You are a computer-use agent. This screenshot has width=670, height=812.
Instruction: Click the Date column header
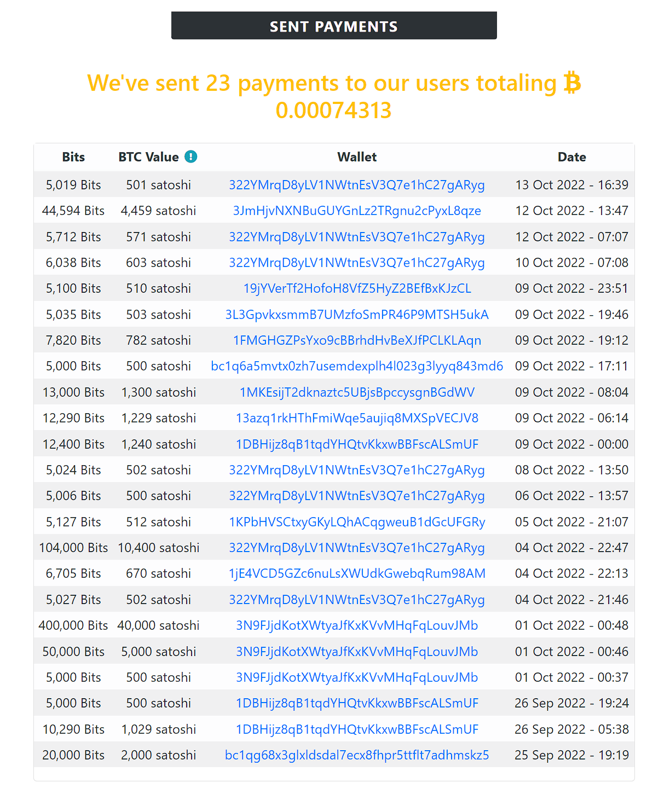tap(572, 157)
